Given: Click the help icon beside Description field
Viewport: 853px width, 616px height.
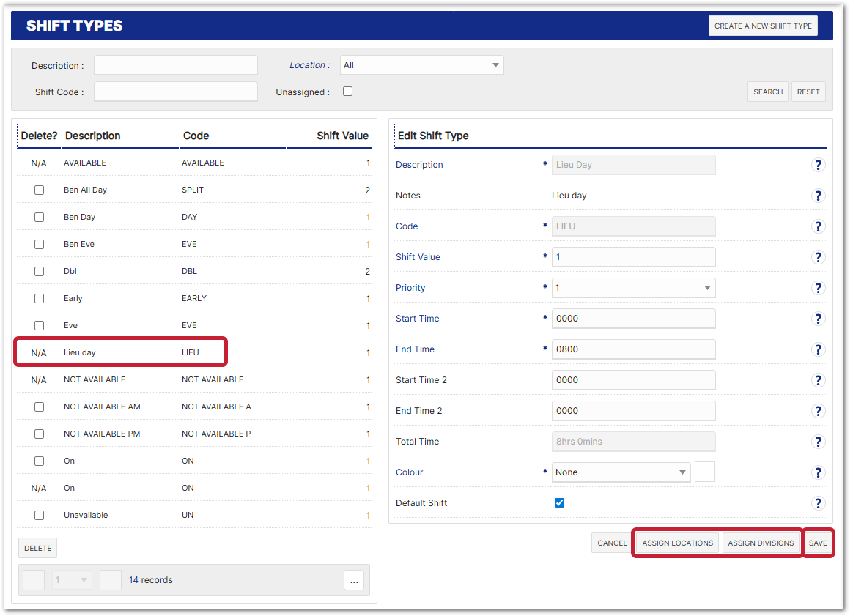Looking at the screenshot, I should [819, 165].
